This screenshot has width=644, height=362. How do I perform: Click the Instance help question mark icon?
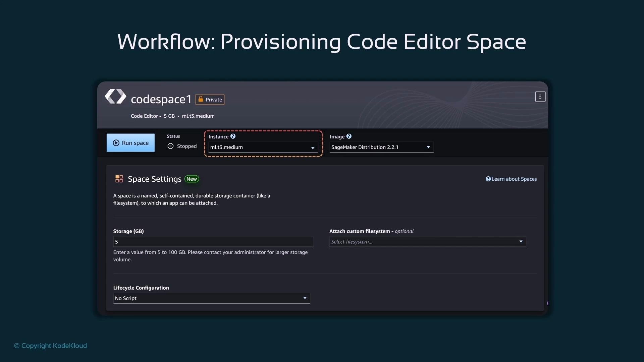pos(233,136)
